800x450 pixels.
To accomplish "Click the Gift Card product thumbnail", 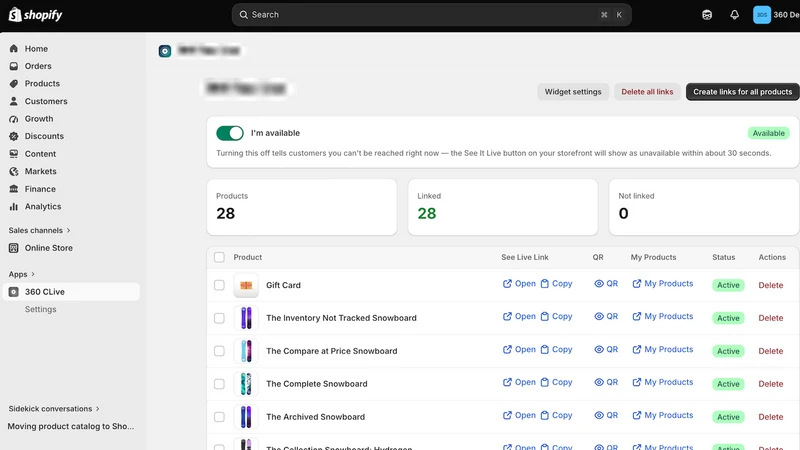I will point(246,285).
